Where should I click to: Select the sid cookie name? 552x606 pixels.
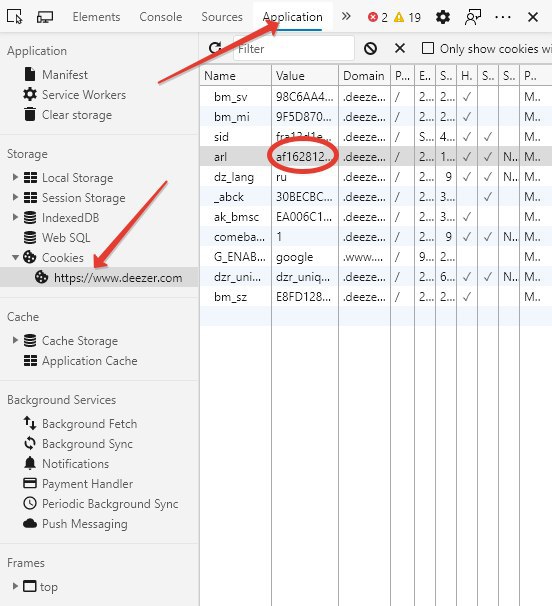click(x=221, y=137)
